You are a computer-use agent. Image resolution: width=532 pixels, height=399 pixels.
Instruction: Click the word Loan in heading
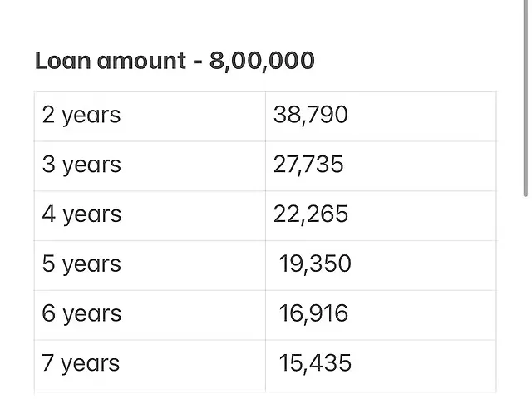click(x=63, y=61)
